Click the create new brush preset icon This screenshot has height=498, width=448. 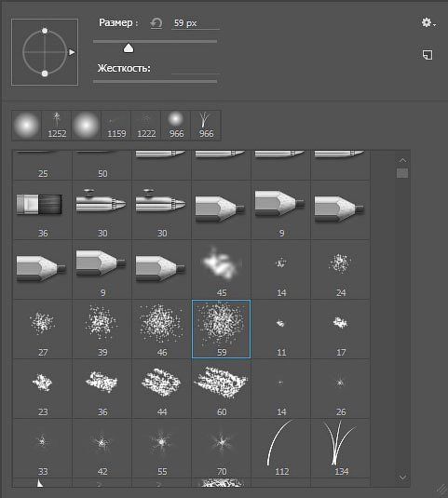pos(428,55)
